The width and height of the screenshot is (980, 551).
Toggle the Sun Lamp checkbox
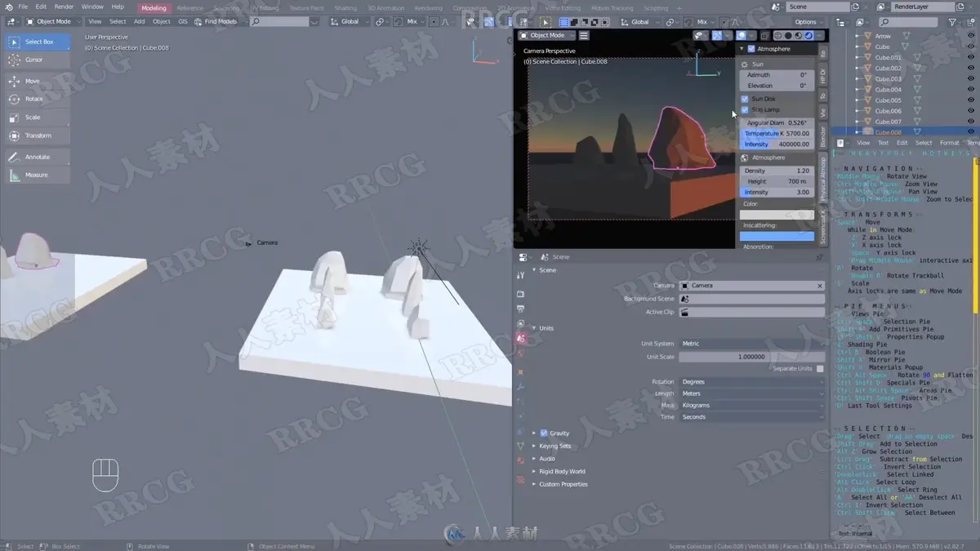coord(745,109)
